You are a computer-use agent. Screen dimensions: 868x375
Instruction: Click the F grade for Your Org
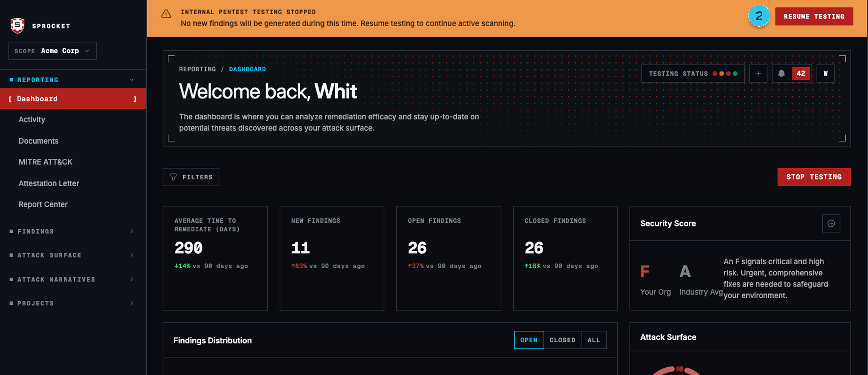tap(645, 271)
